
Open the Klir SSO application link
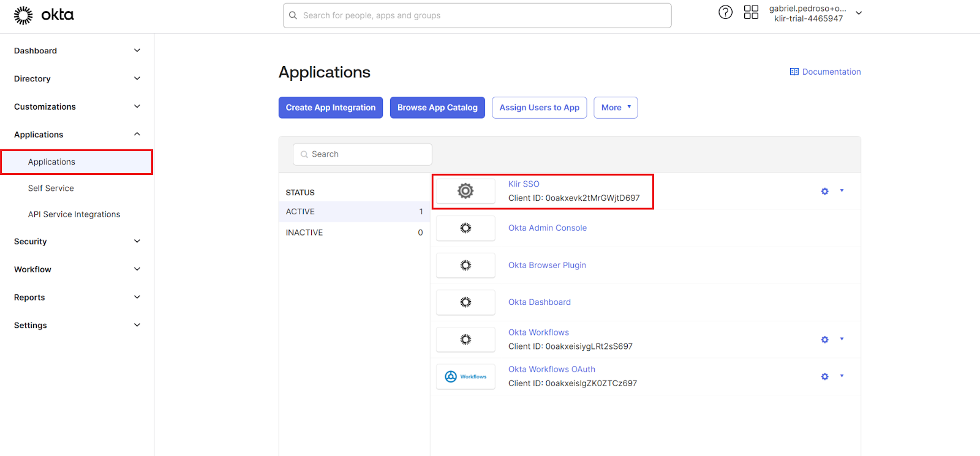coord(524,184)
